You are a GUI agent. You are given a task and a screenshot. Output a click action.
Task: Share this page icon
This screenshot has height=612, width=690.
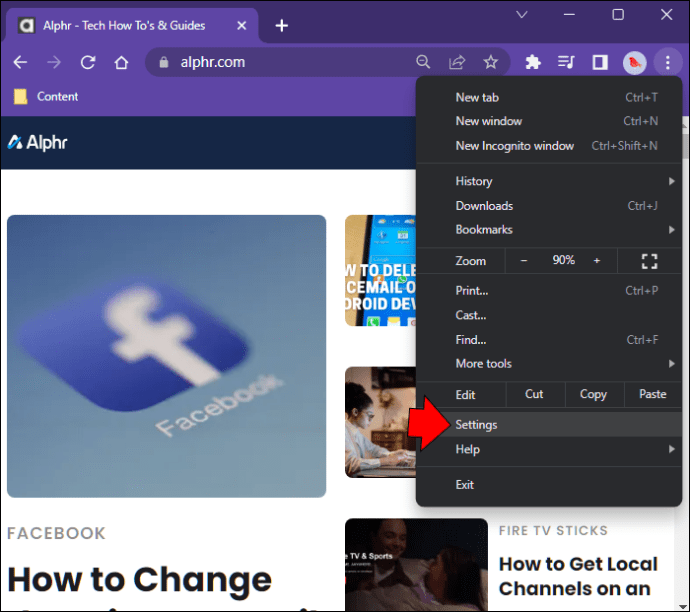point(457,62)
